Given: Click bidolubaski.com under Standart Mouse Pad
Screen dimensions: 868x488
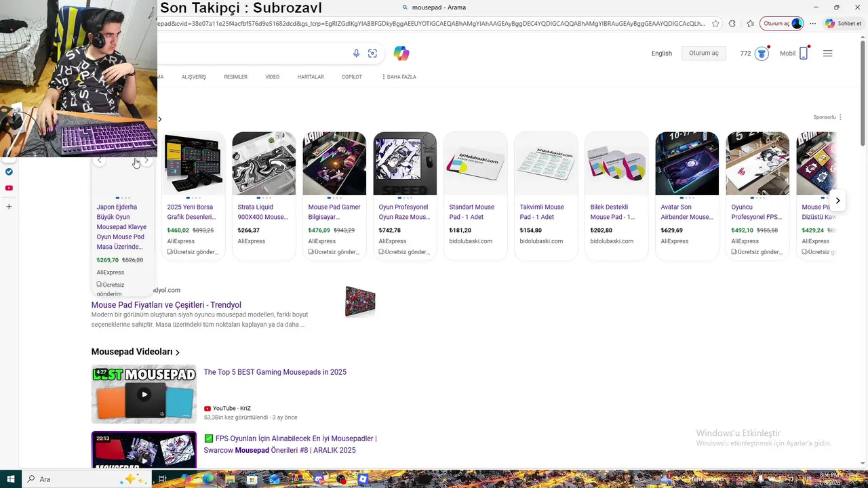Looking at the screenshot, I should tap(471, 241).
